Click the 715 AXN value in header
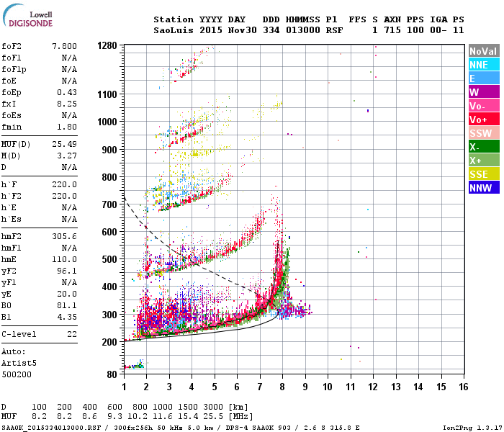This screenshot has width=504, height=432. [392, 30]
